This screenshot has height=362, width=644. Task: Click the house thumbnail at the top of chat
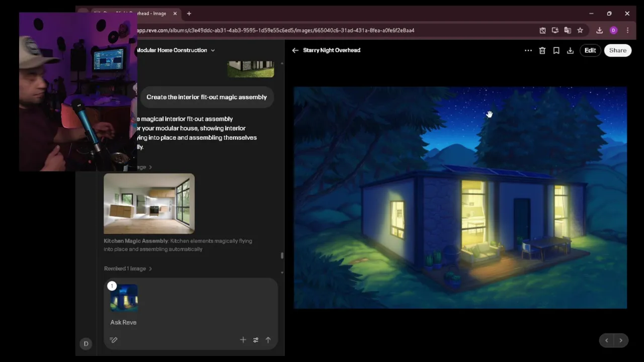[251, 69]
